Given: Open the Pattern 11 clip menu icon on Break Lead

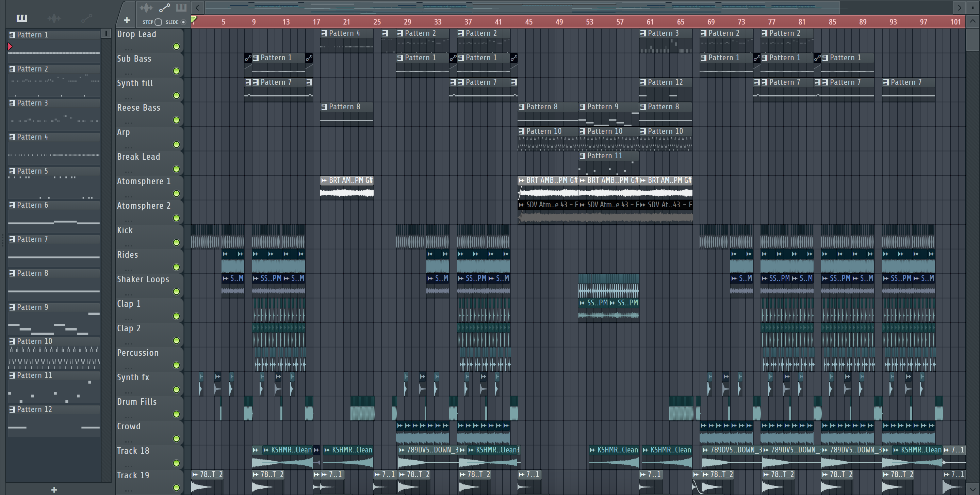Looking at the screenshot, I should click(x=583, y=156).
